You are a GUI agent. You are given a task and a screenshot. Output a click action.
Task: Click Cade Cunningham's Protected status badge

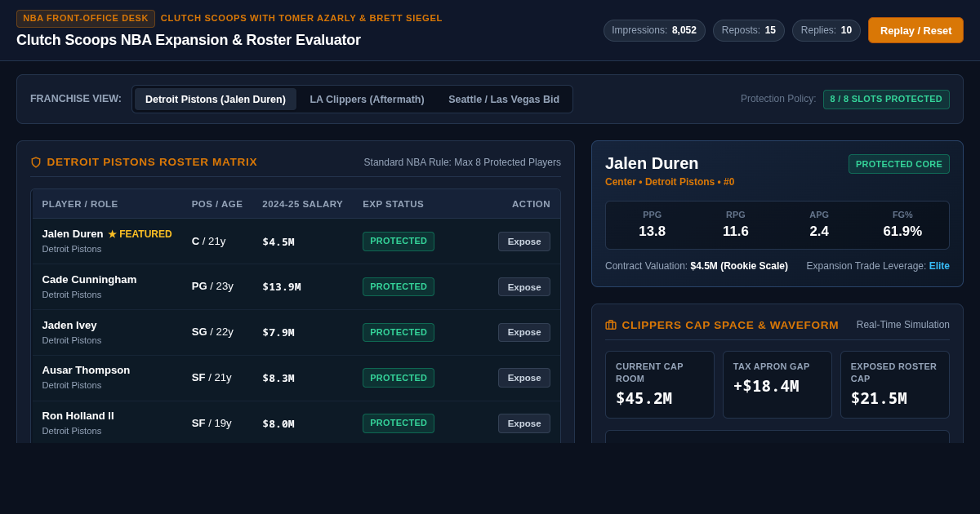(399, 287)
